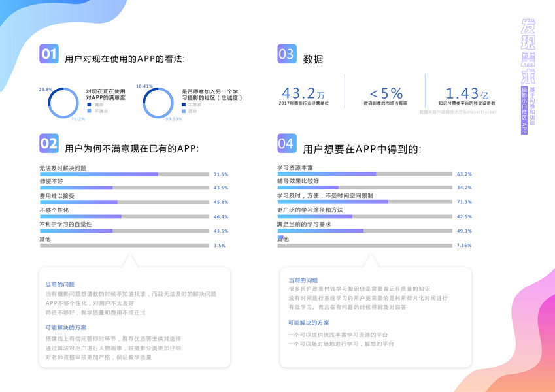Screen dimensions: 555x392
Task: Click the dark blue 满意 legend swatch
Action: 89,105
